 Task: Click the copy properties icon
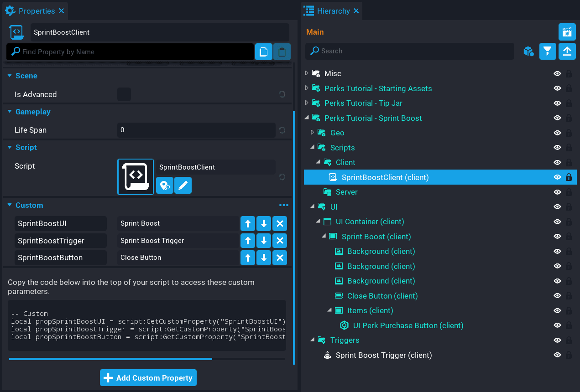pyautogui.click(x=263, y=52)
